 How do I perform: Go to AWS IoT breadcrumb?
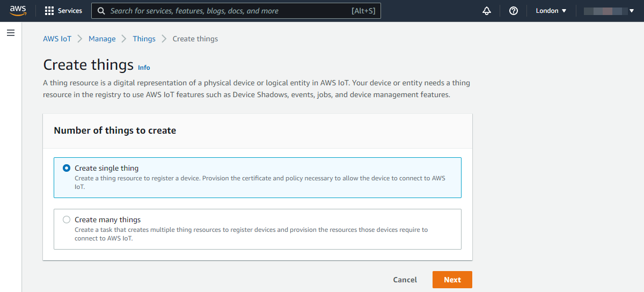[57, 39]
